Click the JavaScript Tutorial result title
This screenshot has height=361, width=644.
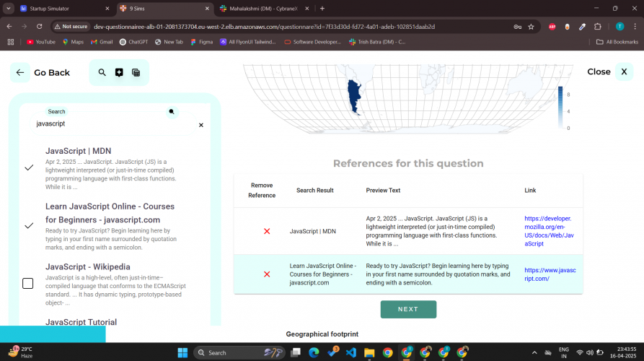81,322
